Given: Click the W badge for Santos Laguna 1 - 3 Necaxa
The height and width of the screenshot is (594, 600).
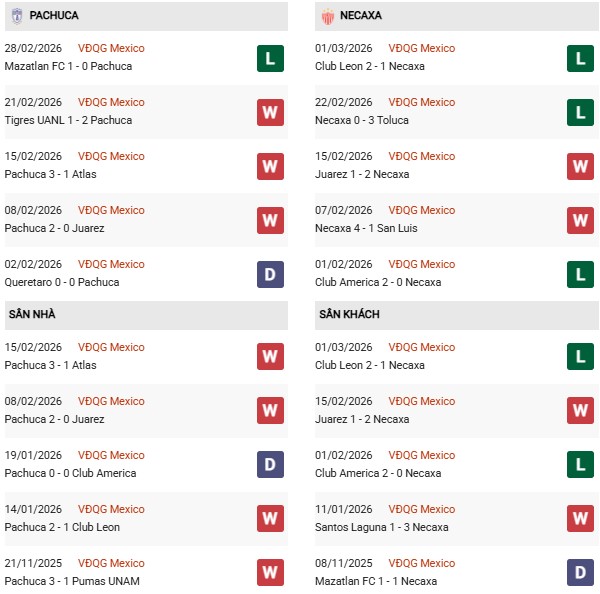Looking at the screenshot, I should (580, 519).
